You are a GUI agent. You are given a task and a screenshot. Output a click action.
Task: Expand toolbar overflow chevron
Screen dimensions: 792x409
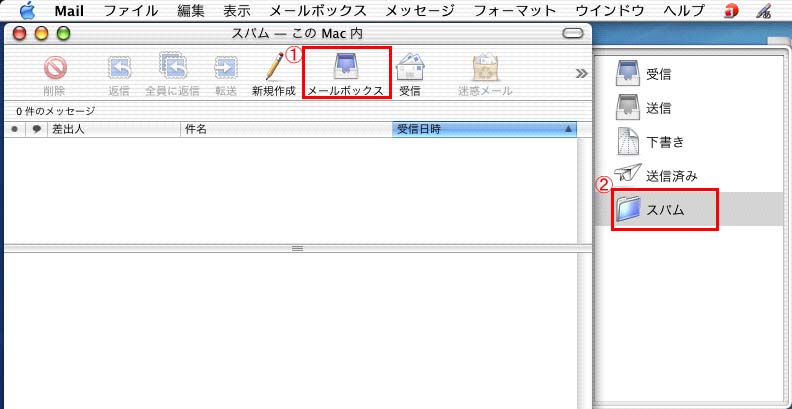[x=580, y=73]
